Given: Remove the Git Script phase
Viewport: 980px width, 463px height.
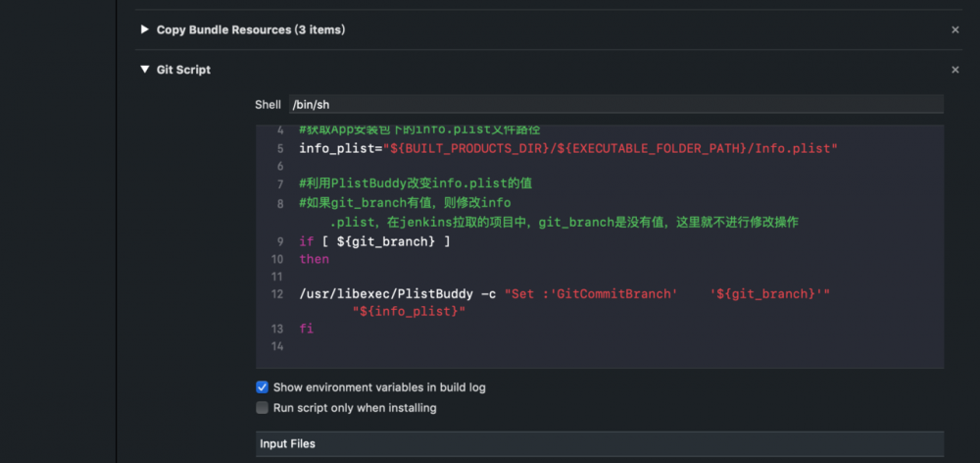Looking at the screenshot, I should (x=955, y=70).
